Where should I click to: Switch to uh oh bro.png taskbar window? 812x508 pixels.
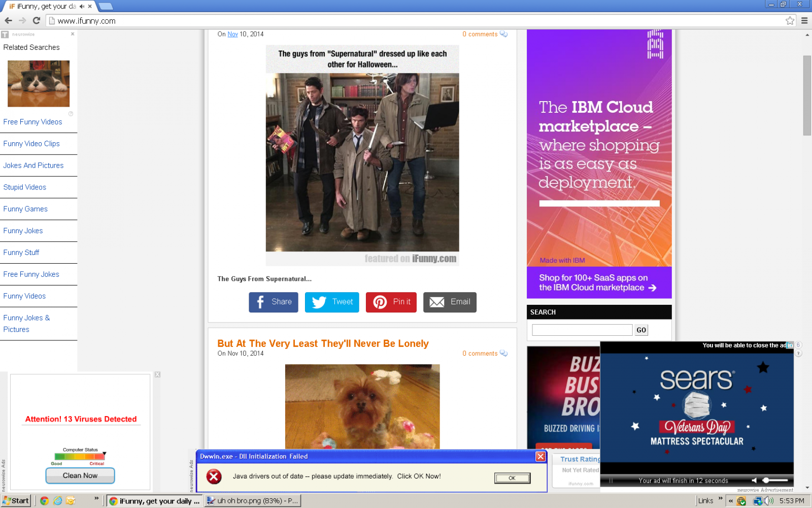pyautogui.click(x=253, y=501)
